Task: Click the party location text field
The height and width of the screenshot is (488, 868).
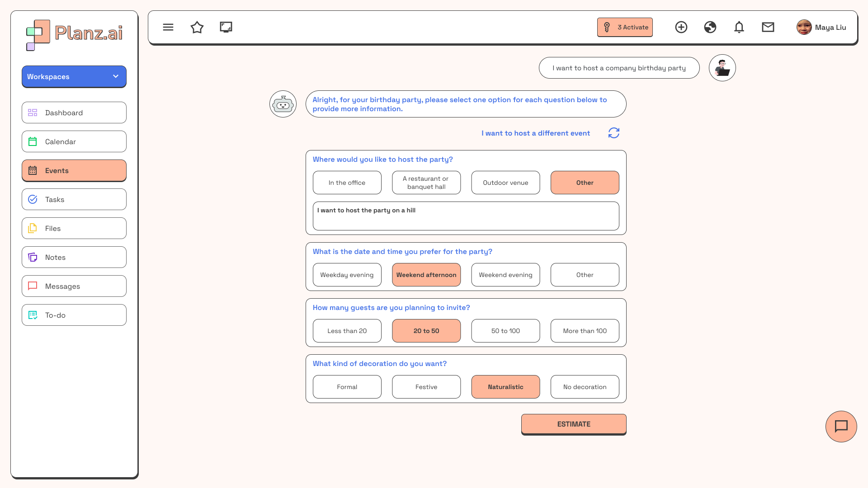Action: click(466, 216)
